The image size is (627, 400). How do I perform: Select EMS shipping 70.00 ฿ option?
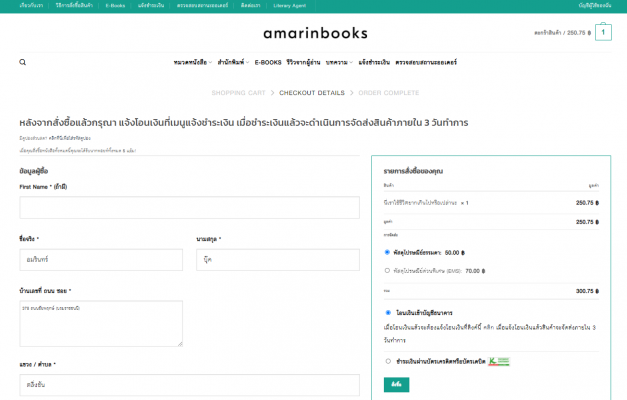click(x=388, y=270)
